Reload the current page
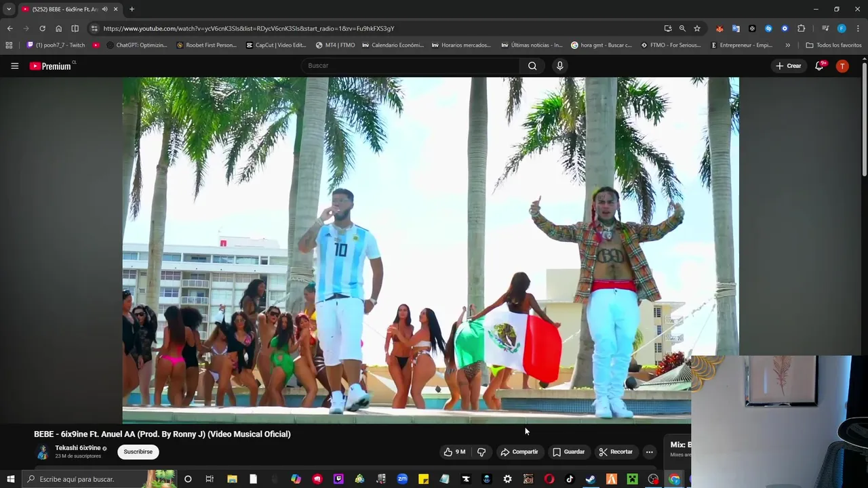This screenshot has height=488, width=868. click(42, 28)
